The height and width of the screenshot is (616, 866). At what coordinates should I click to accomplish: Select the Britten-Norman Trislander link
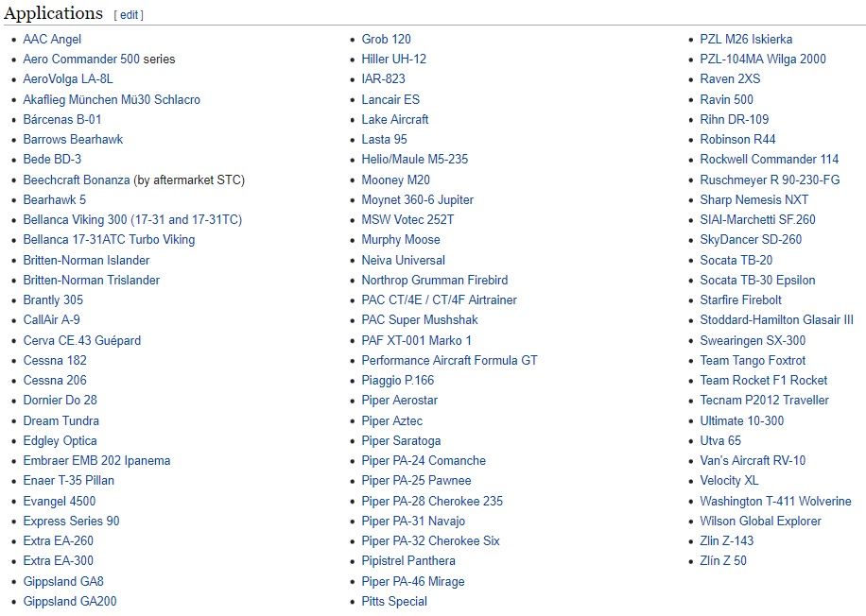click(x=91, y=280)
